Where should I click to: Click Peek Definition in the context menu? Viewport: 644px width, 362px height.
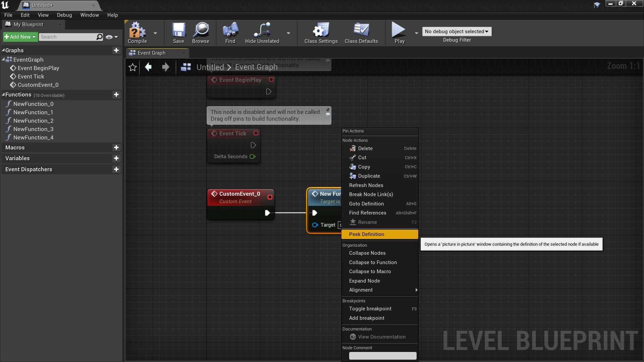[x=367, y=234]
